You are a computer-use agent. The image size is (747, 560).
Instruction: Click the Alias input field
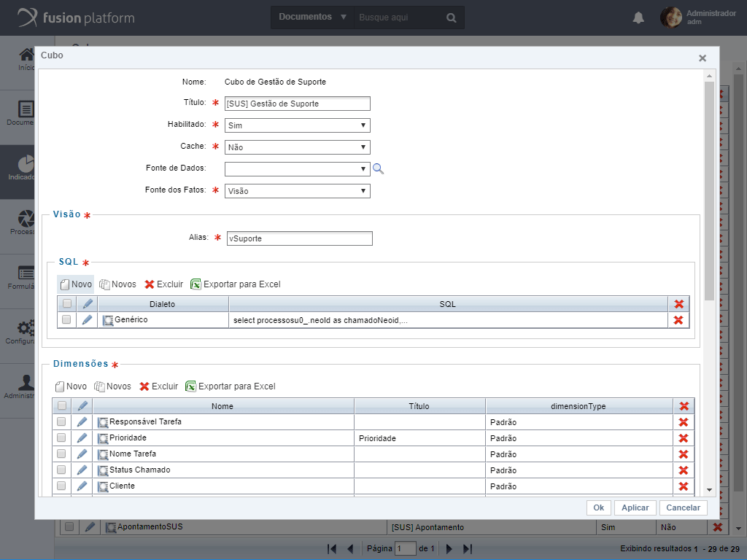300,238
